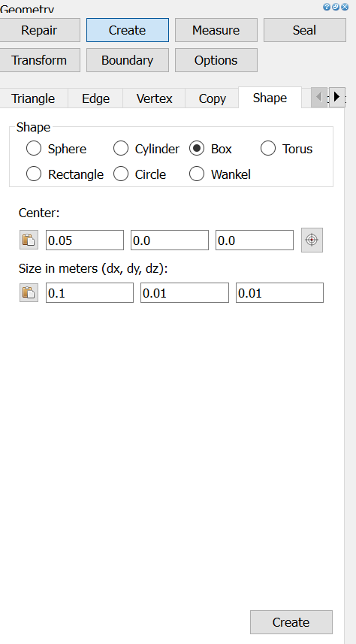Click the panel help question-mark icon
Image resolution: width=356 pixels, height=644 pixels.
327,7
